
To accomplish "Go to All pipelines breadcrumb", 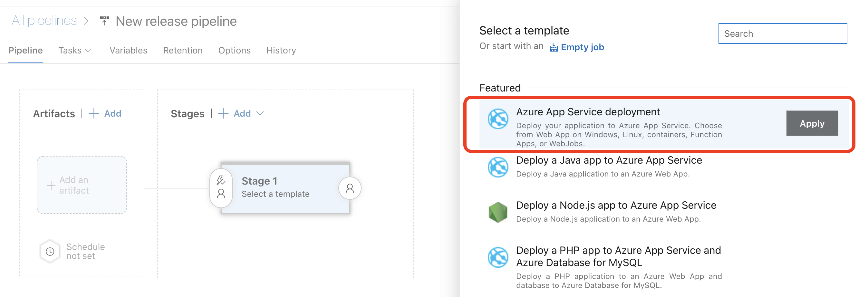I will tap(44, 21).
